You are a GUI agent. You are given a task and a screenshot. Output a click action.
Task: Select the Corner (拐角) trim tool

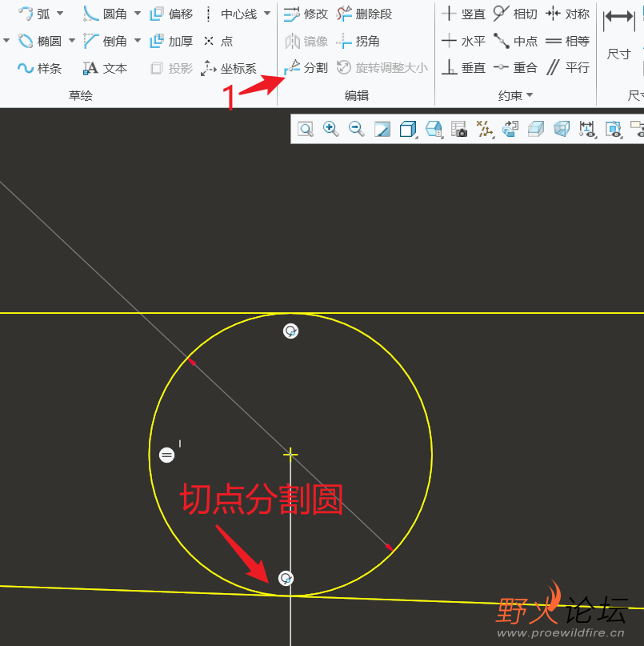(358, 41)
